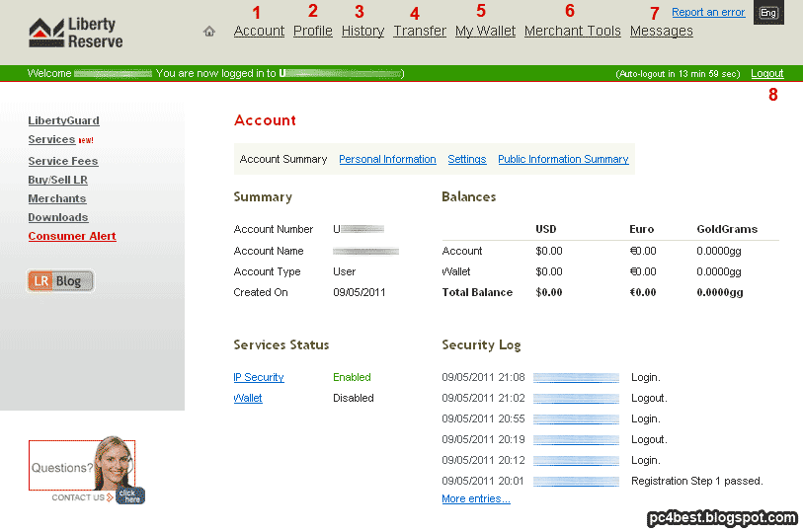Click the Euro balances column header

tap(642, 229)
